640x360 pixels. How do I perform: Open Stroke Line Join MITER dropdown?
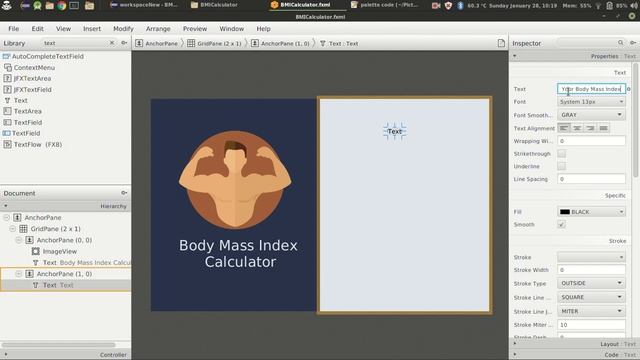(x=591, y=311)
